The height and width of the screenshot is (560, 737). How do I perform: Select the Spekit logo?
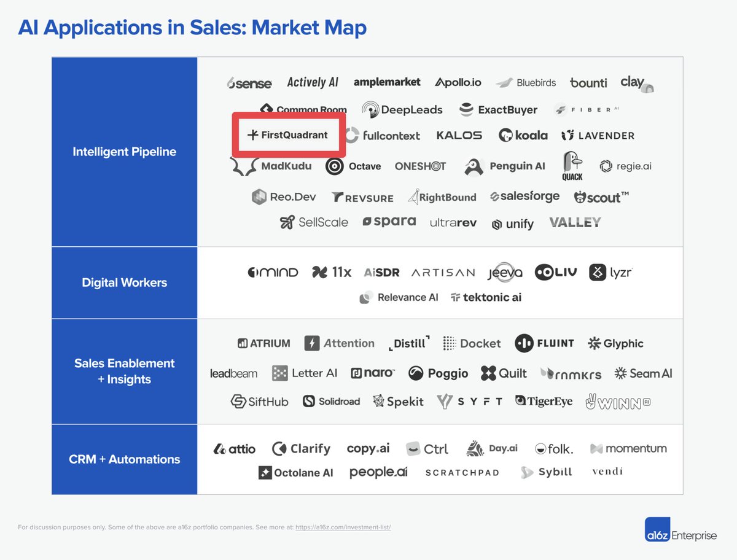point(399,402)
